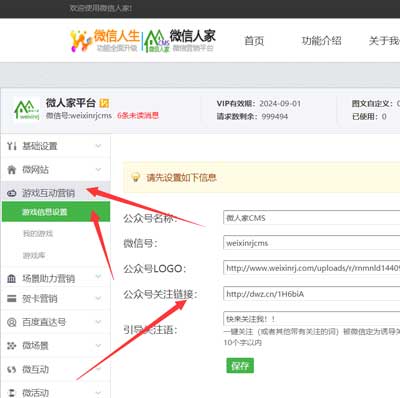
Task: Click the 游戏互动营销 gamepad icon
Action: click(12, 193)
